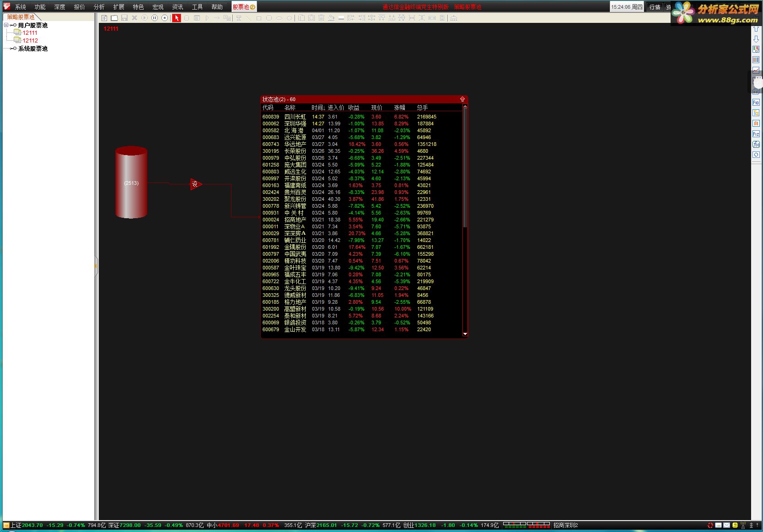Image resolution: width=763 pixels, height=532 pixels.
Task: Click the open folder toolbar icon
Action: coord(114,18)
